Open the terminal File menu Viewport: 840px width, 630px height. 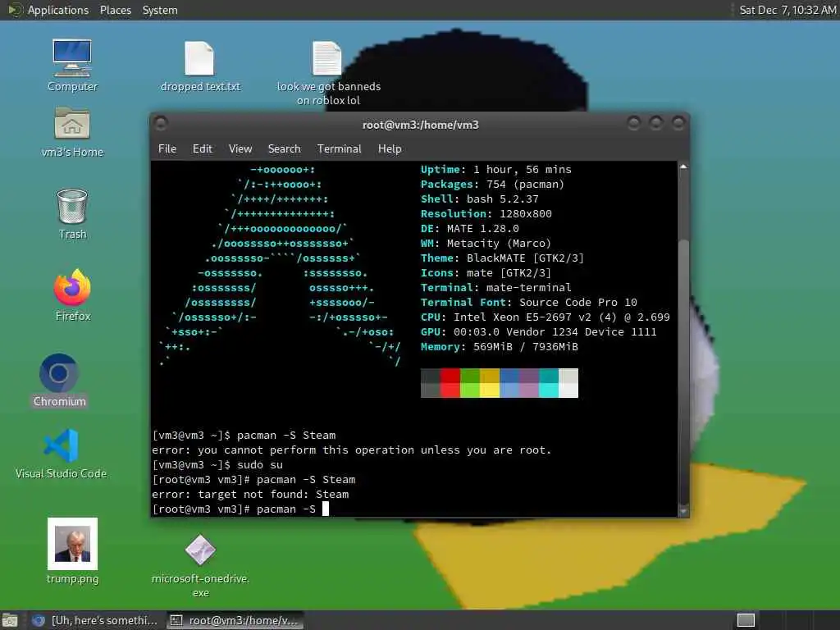pyautogui.click(x=167, y=149)
